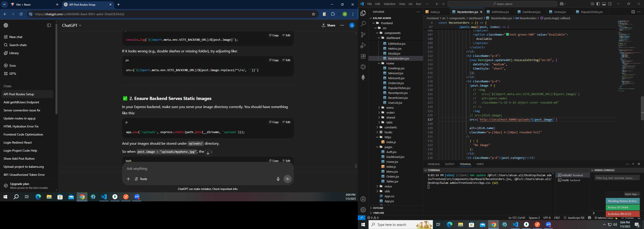Switch to EditNotice.jsx editor tab
Viewport: 644px width, 229px height.
[500, 12]
